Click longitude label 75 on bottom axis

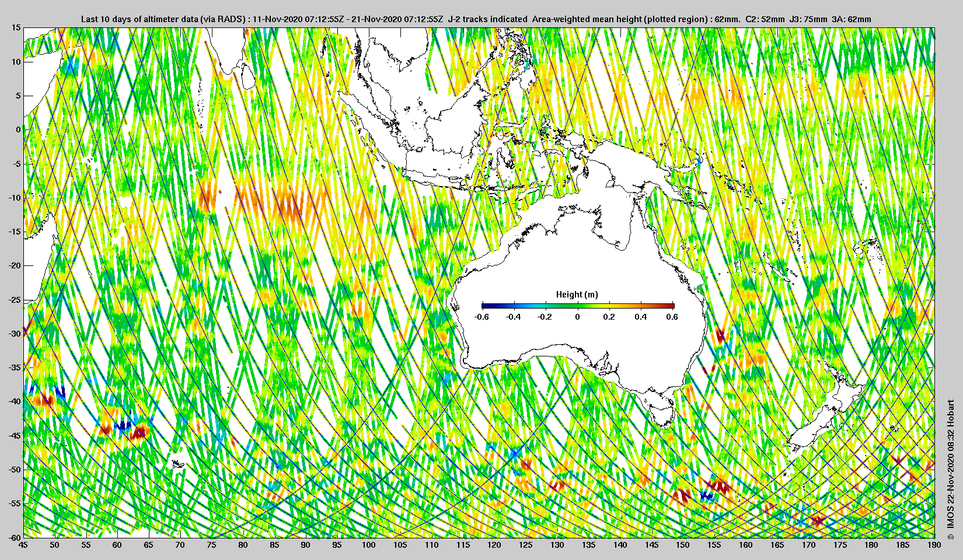211,545
